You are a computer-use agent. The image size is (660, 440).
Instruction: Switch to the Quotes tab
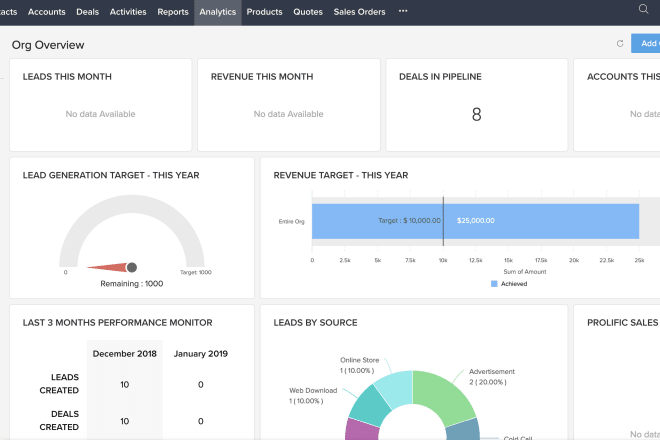click(308, 12)
